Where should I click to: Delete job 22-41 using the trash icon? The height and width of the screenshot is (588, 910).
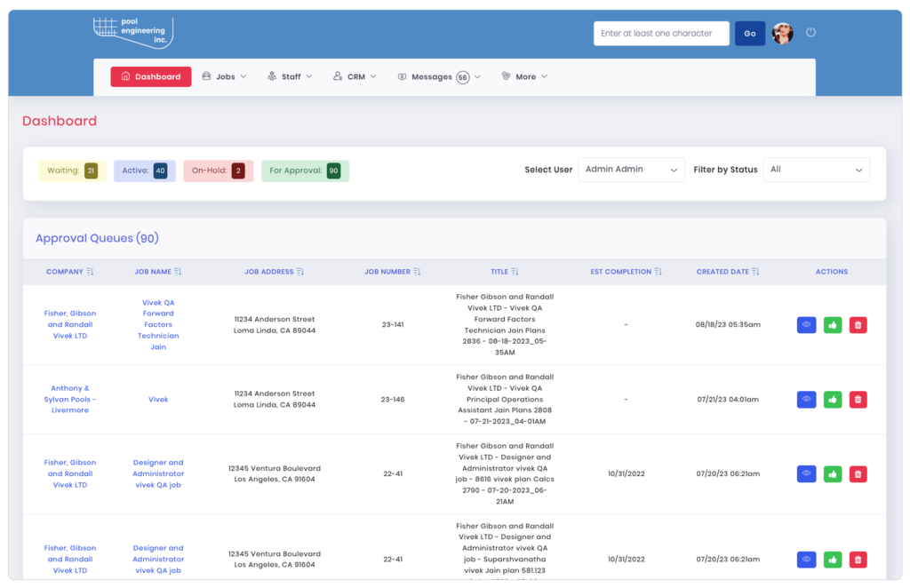[x=857, y=473]
